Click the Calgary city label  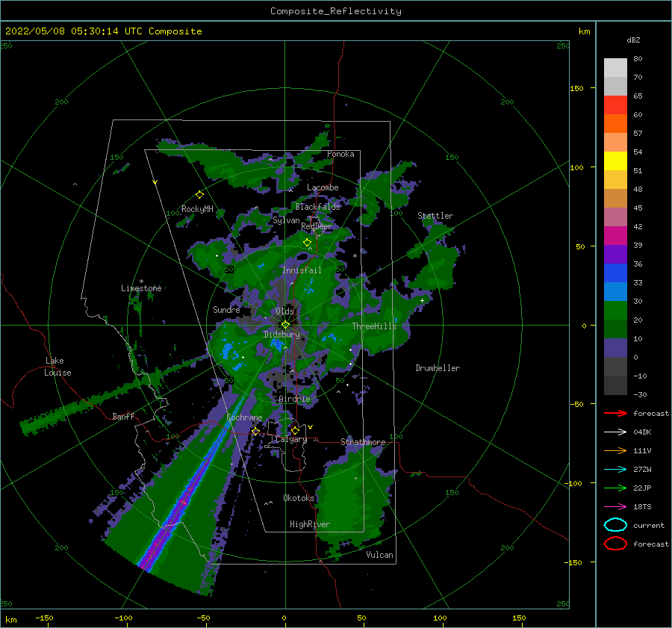point(291,439)
